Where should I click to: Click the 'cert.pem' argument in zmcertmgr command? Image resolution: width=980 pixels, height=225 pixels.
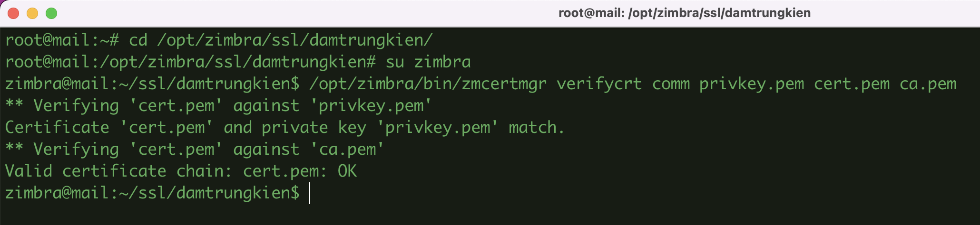point(852,84)
